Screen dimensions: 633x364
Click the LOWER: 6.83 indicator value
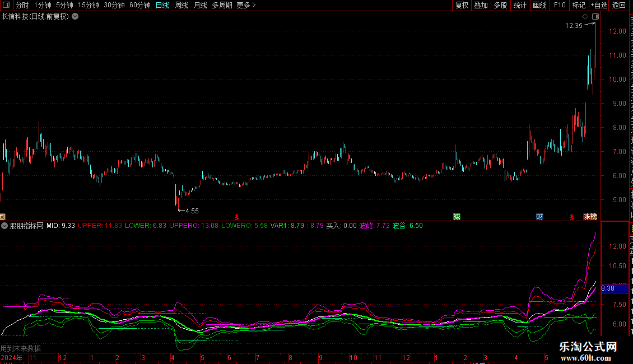coord(146,226)
